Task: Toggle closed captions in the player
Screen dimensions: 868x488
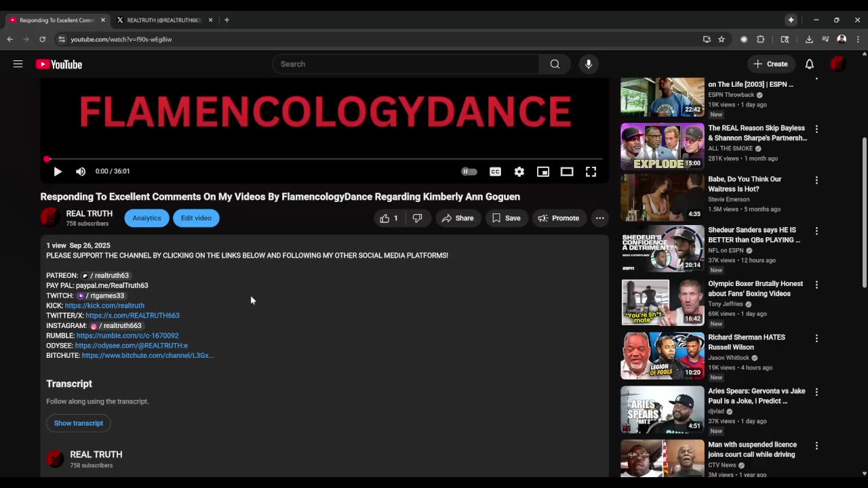Action: (495, 171)
